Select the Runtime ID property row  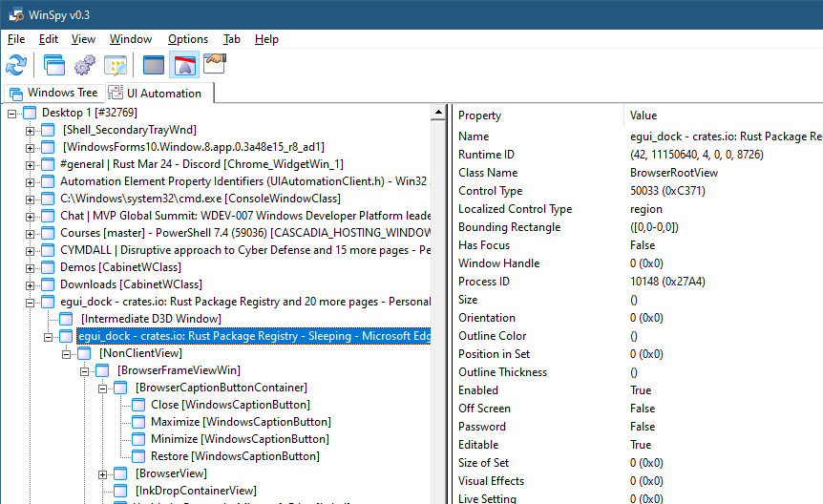638,155
